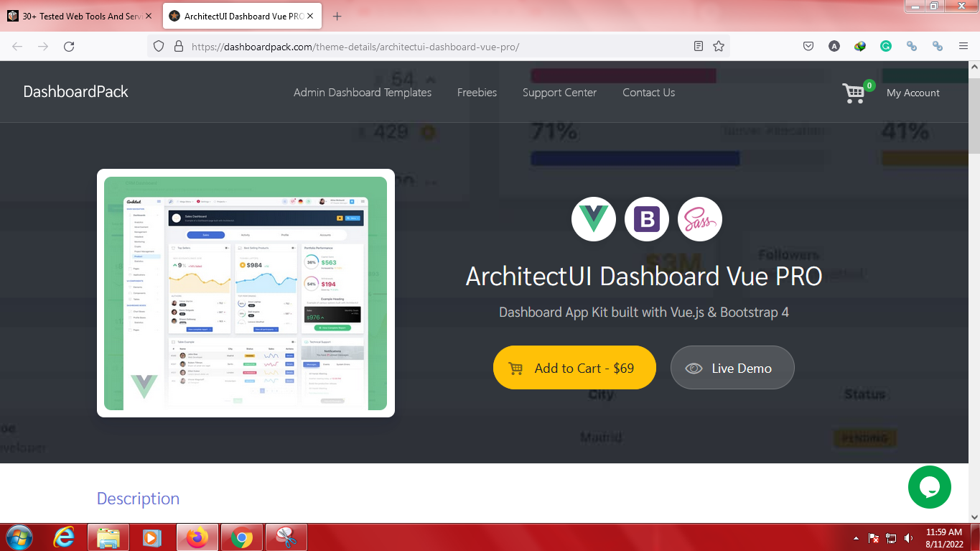This screenshot has width=980, height=551.
Task: Open the live chat bubble
Action: tap(930, 487)
